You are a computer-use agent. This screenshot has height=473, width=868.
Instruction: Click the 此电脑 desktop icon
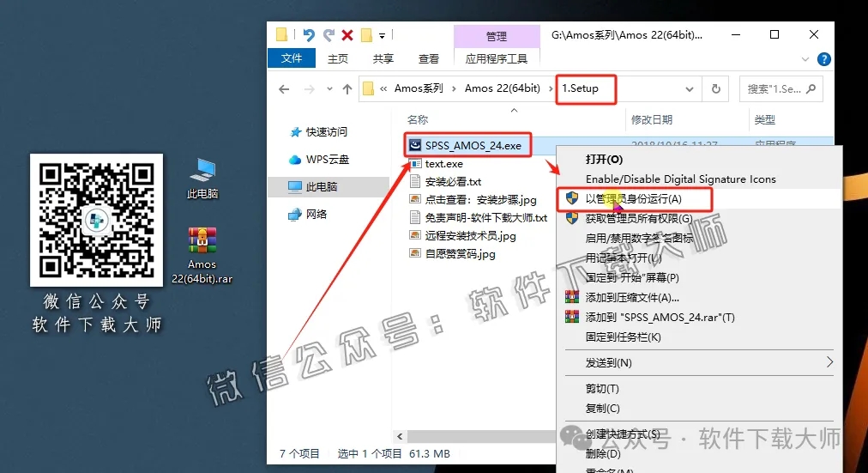click(x=202, y=178)
